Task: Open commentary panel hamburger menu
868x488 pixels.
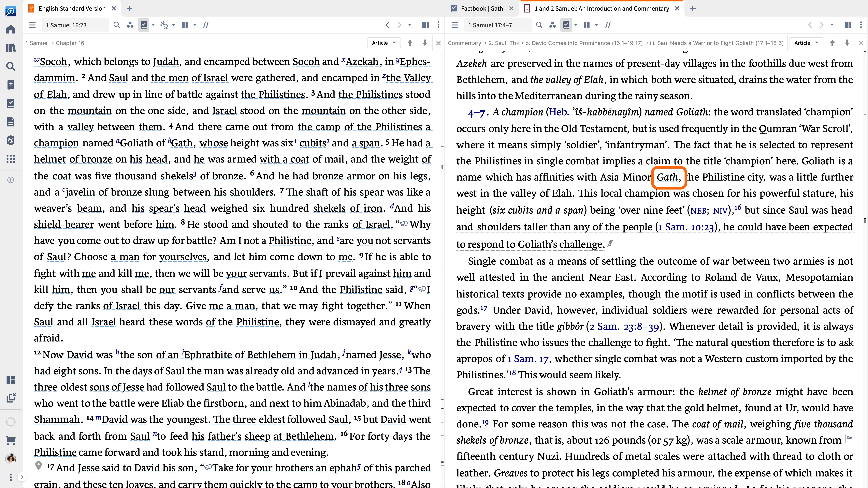Action: click(455, 25)
